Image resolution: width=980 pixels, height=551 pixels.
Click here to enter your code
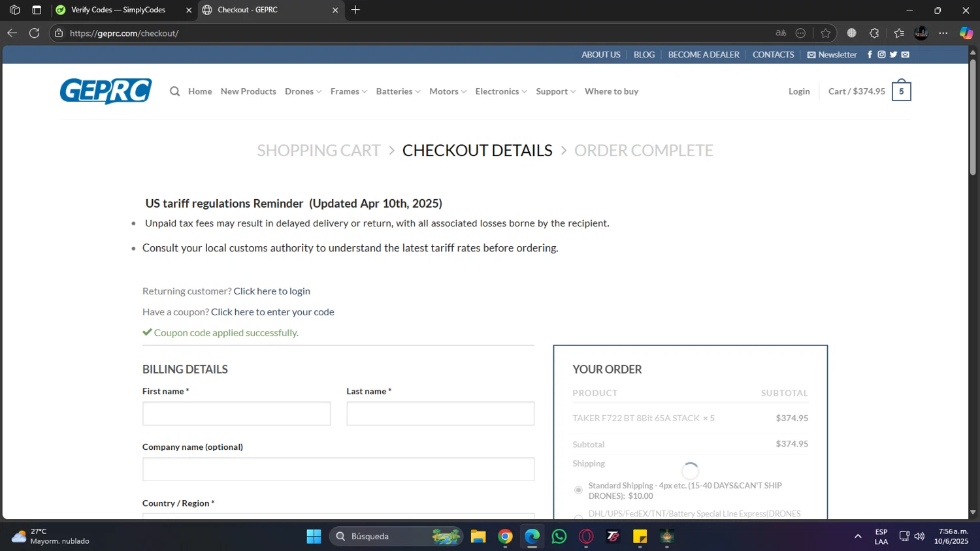click(272, 312)
